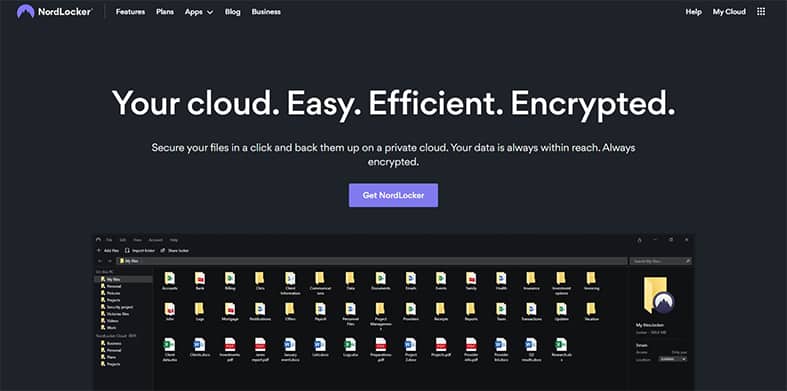
Task: Open the Family folder icon
Action: click(471, 278)
